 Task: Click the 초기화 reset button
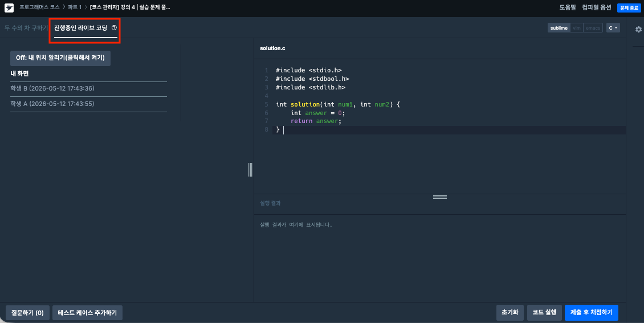510,312
